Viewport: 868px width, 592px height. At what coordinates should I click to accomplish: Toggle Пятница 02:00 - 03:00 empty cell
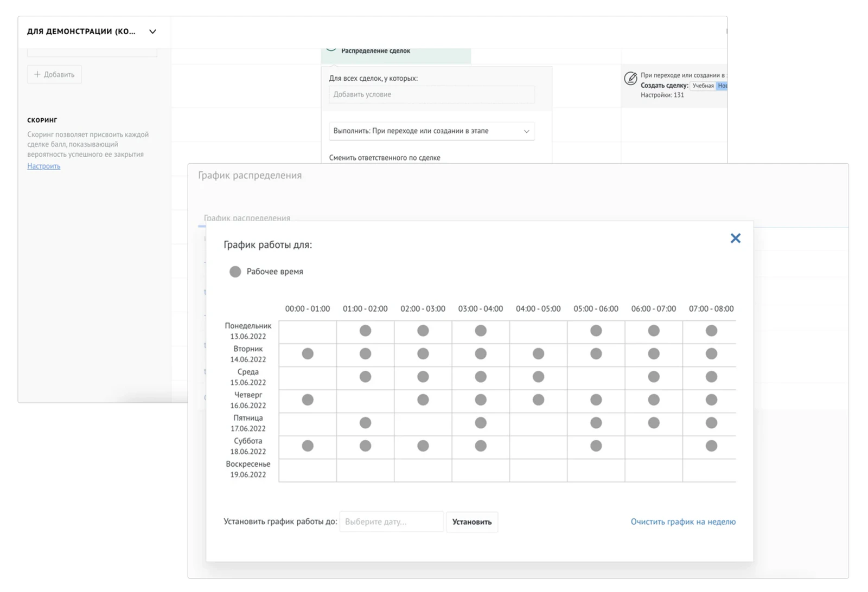click(423, 424)
